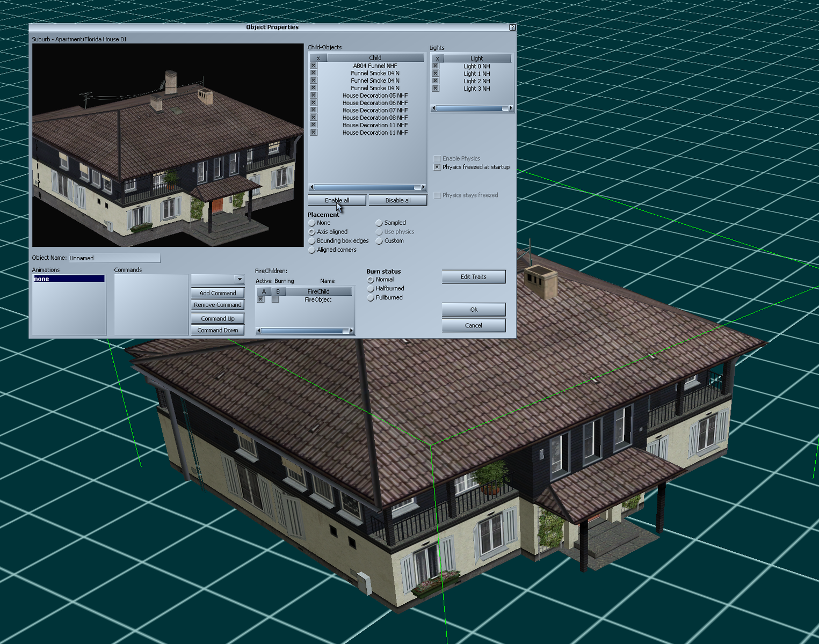Click the Physics stays freezed checkbox
Screen dimensions: 819x644
(x=437, y=195)
